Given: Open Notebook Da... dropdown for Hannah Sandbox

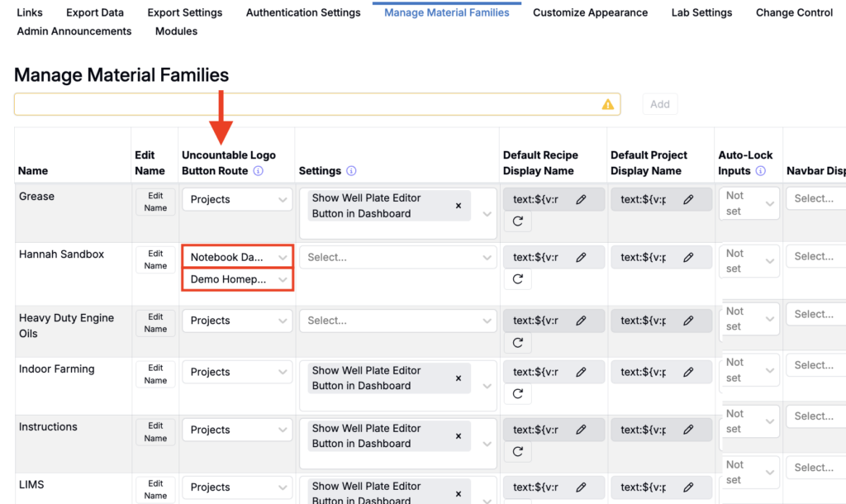Looking at the screenshot, I should [237, 258].
